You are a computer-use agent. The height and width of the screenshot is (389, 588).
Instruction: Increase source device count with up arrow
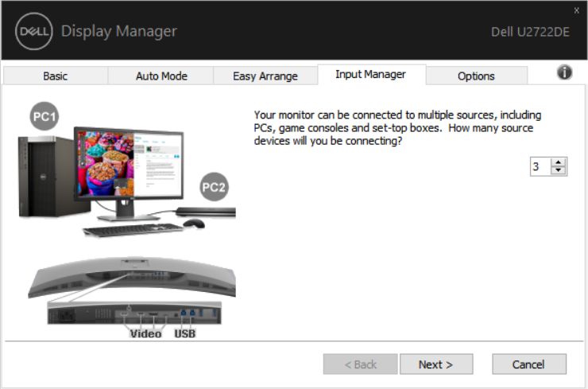pyautogui.click(x=559, y=162)
